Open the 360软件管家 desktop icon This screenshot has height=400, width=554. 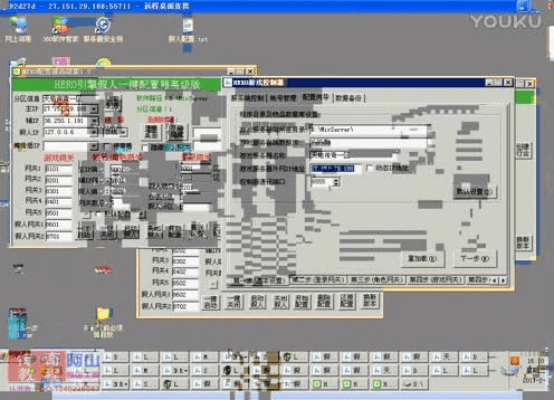point(60,29)
